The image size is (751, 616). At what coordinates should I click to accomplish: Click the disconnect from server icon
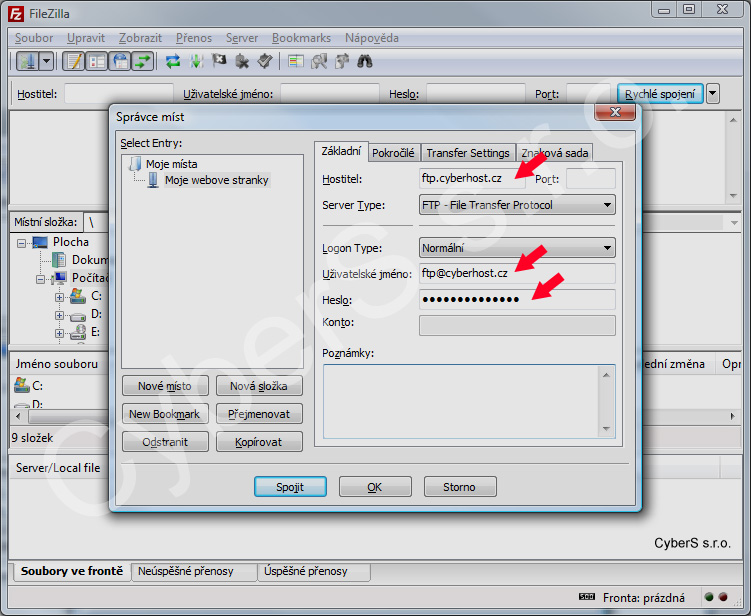coord(242,61)
